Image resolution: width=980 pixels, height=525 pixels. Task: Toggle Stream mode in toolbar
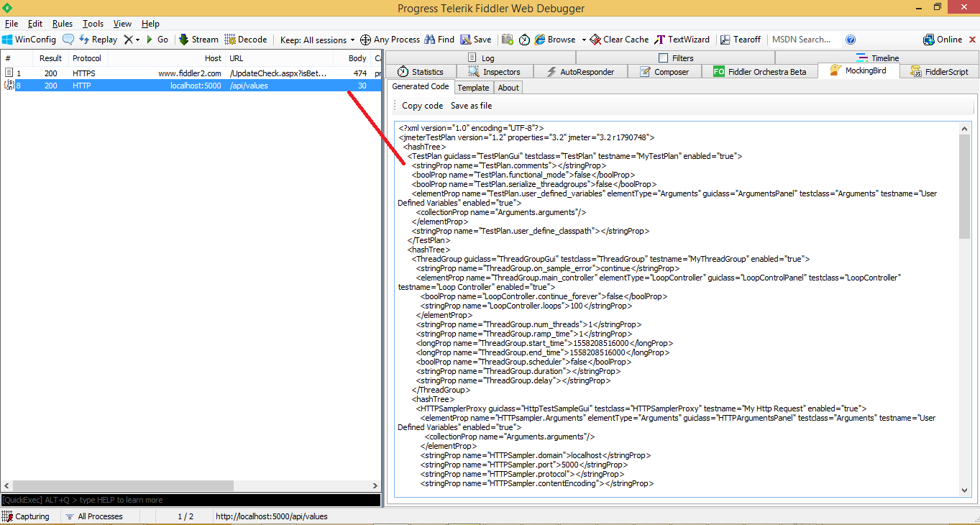[198, 40]
